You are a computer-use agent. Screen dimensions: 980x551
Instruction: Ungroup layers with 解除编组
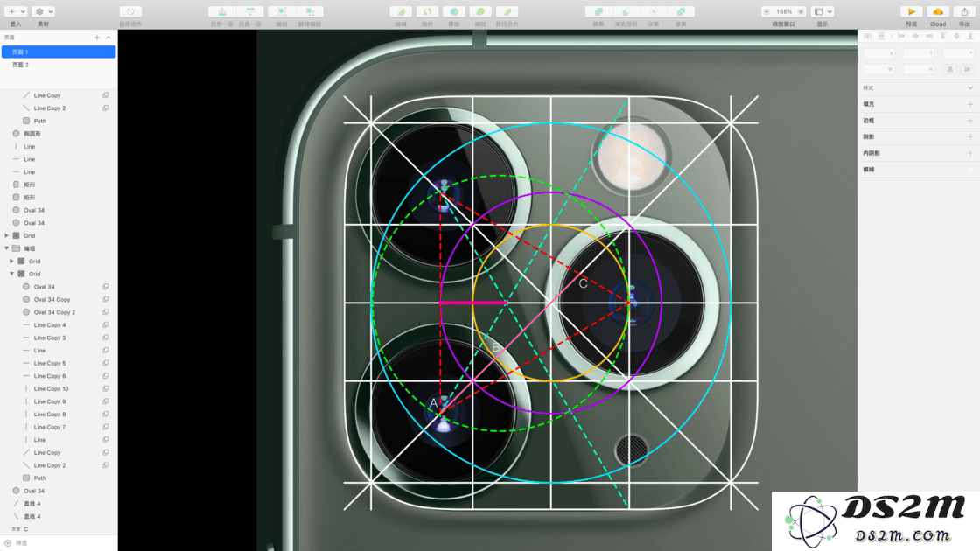310,12
